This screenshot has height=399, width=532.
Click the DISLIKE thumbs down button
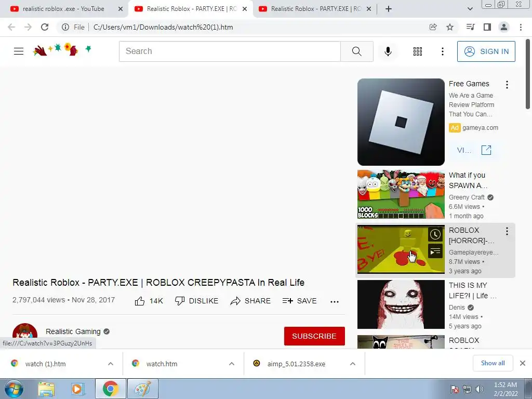pos(197,301)
